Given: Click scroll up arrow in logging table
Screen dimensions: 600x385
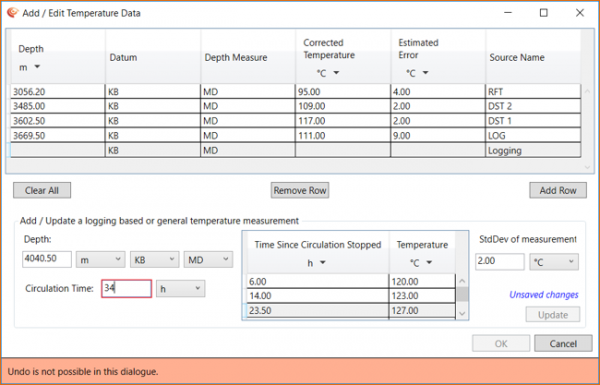Looking at the screenshot, I should point(462,281).
